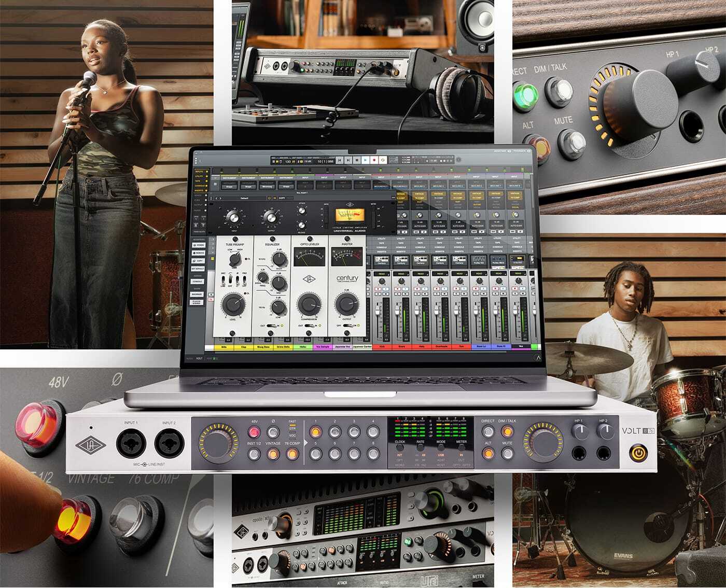The image size is (726, 588).
Task: Toggle the orange loop cycle transport button
Action: (x=382, y=161)
